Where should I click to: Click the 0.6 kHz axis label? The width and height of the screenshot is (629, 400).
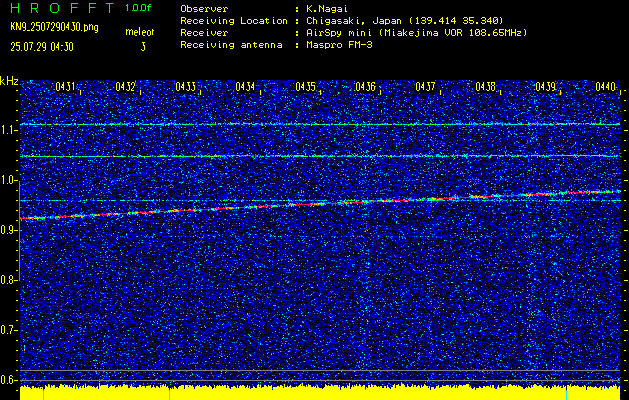tap(8, 380)
